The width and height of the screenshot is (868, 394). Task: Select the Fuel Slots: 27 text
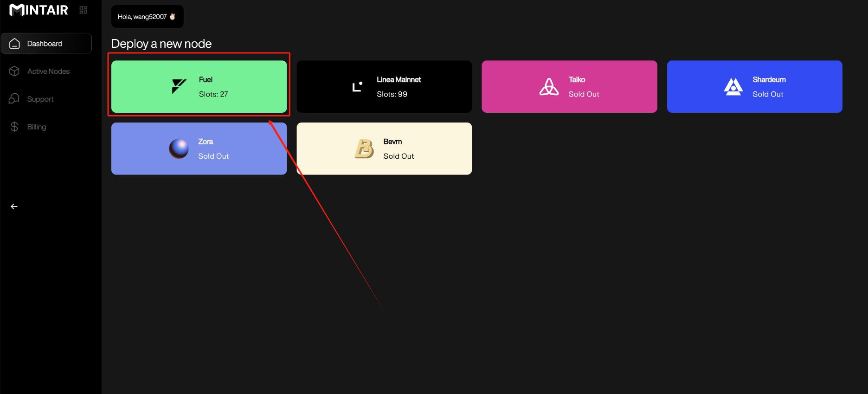(x=213, y=94)
